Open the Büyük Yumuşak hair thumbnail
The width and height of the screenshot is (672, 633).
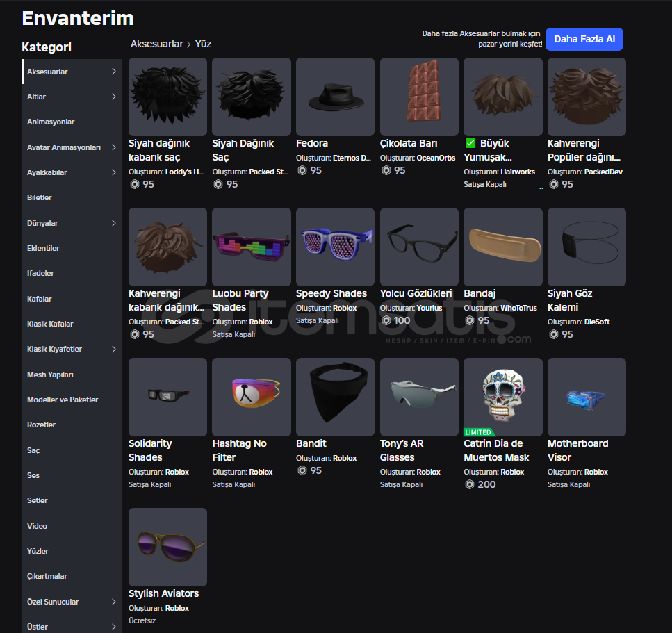pos(502,97)
